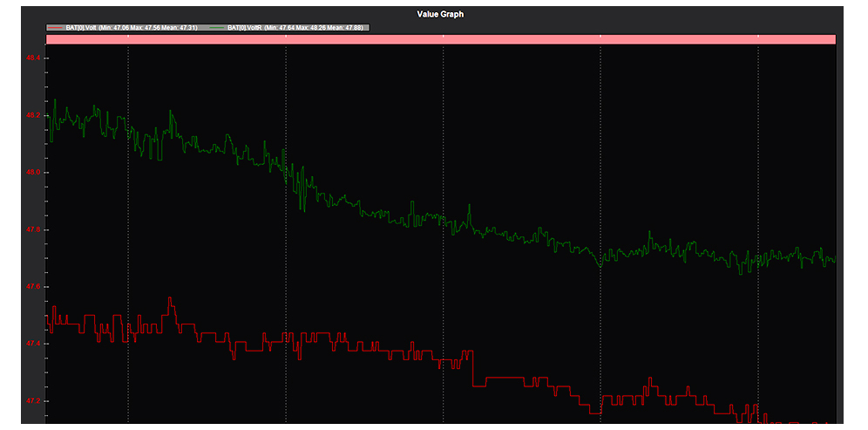This screenshot has height=430, width=868.
Task: Click the 48.4 y-axis label
Action: [x=33, y=58]
